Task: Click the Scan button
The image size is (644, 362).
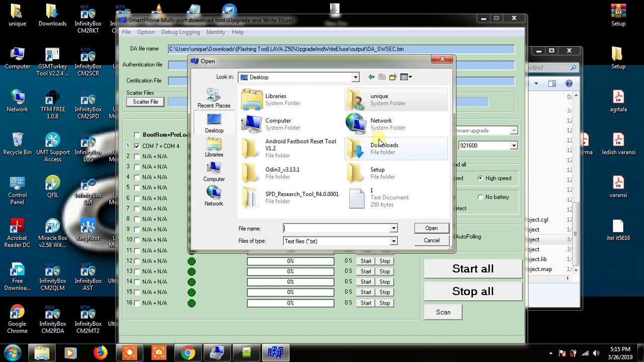Action: click(x=443, y=312)
